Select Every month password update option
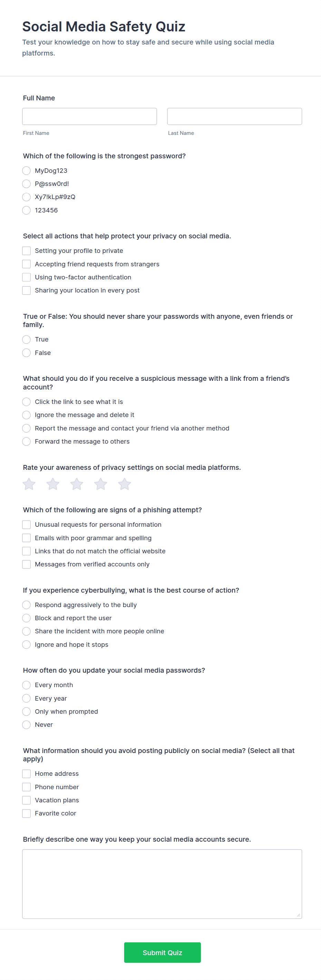Viewport: 321px width, 980px height. pos(26,685)
